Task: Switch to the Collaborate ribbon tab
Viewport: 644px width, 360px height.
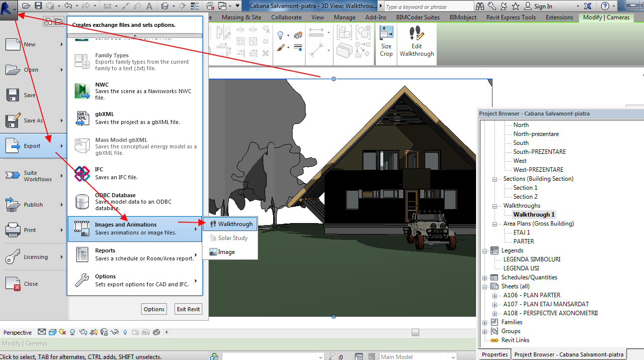Action: (287, 17)
